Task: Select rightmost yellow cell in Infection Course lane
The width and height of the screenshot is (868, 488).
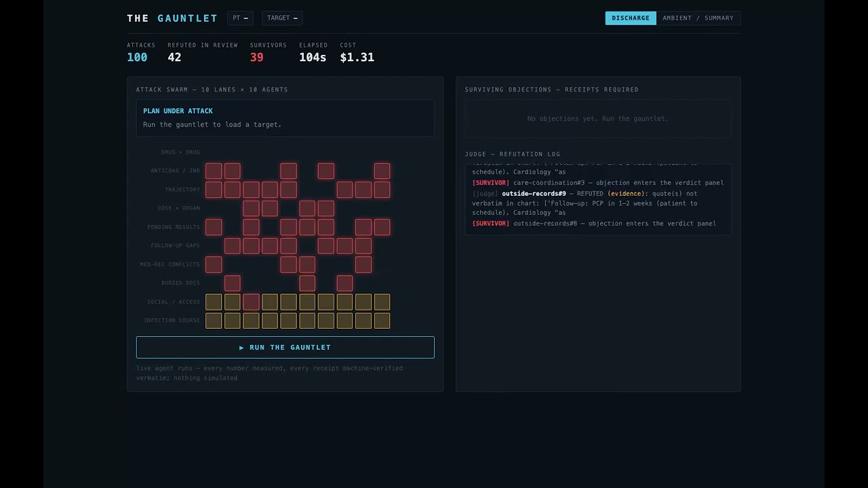Action: [x=382, y=320]
